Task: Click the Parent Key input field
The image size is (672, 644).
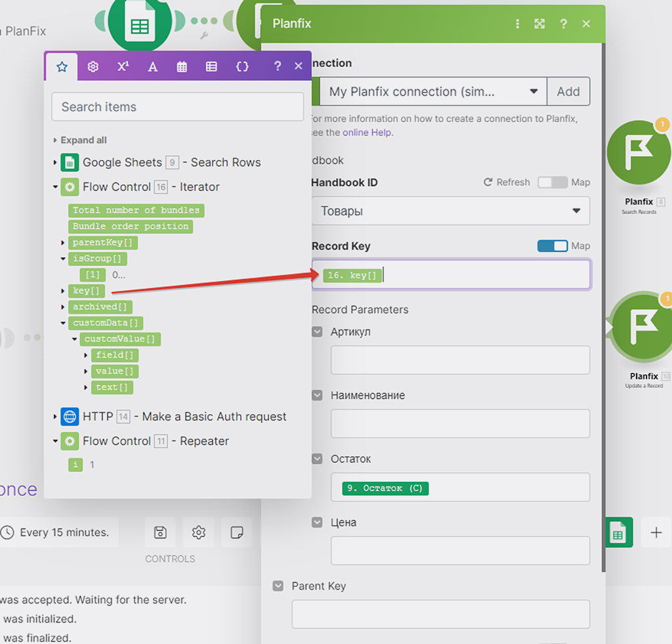Action: pos(440,614)
